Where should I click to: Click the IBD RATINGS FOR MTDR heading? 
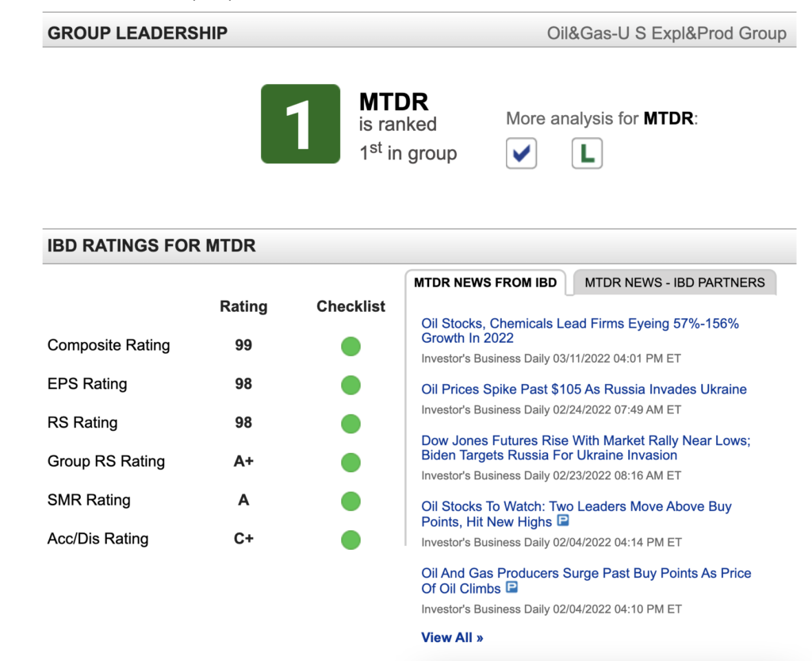[151, 245]
